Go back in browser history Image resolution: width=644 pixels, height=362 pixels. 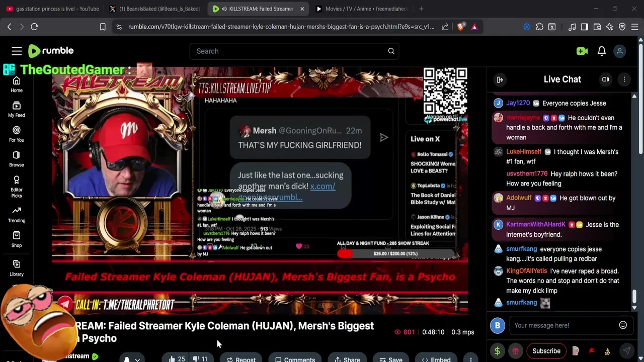[9, 27]
